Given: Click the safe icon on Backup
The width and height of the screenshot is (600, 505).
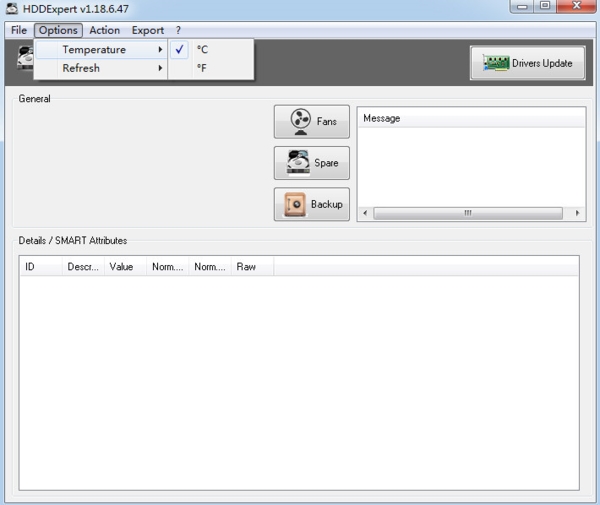Looking at the screenshot, I should click(x=295, y=204).
